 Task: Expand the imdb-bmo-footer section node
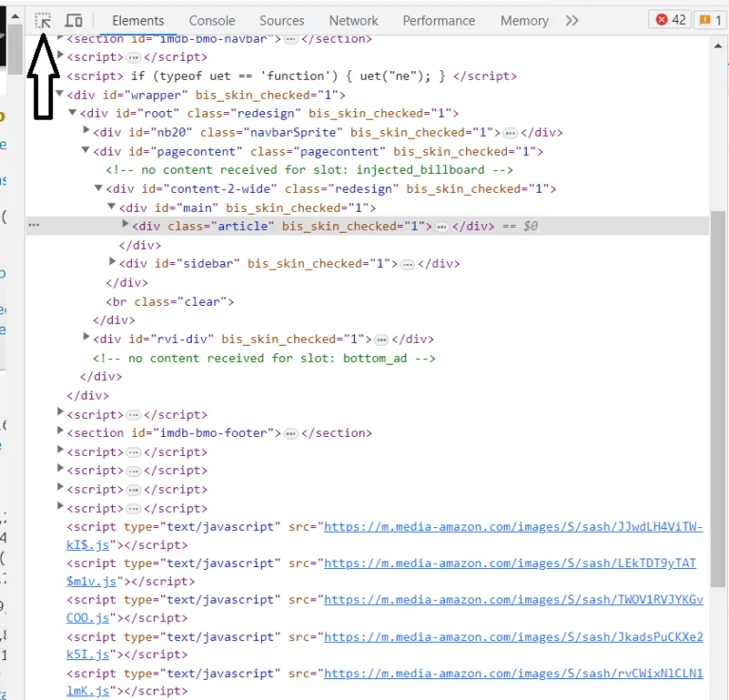(60, 430)
